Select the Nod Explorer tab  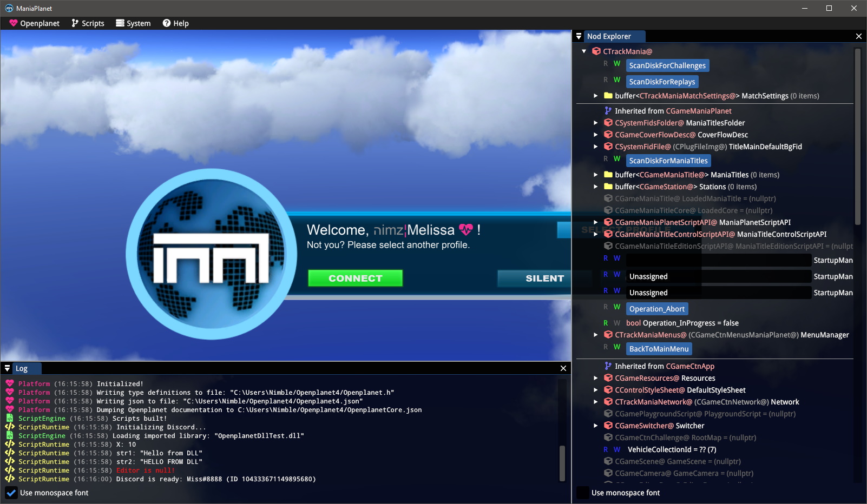(614, 36)
